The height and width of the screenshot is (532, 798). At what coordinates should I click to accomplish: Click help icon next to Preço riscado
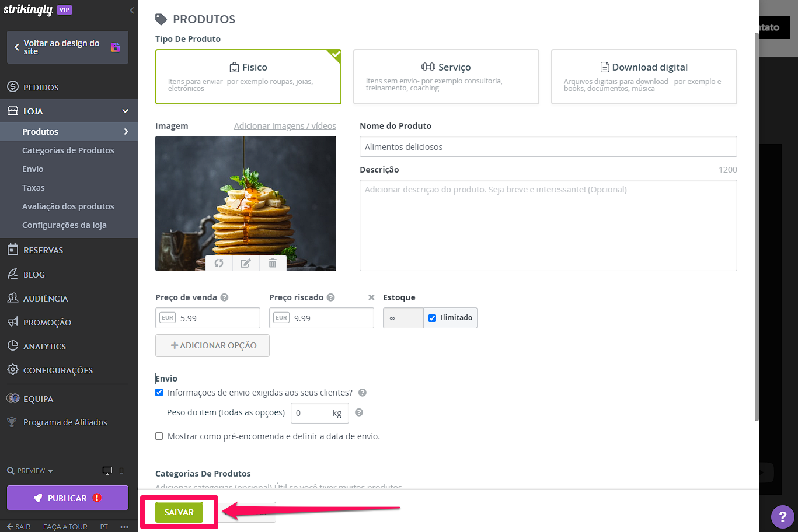[x=330, y=297]
